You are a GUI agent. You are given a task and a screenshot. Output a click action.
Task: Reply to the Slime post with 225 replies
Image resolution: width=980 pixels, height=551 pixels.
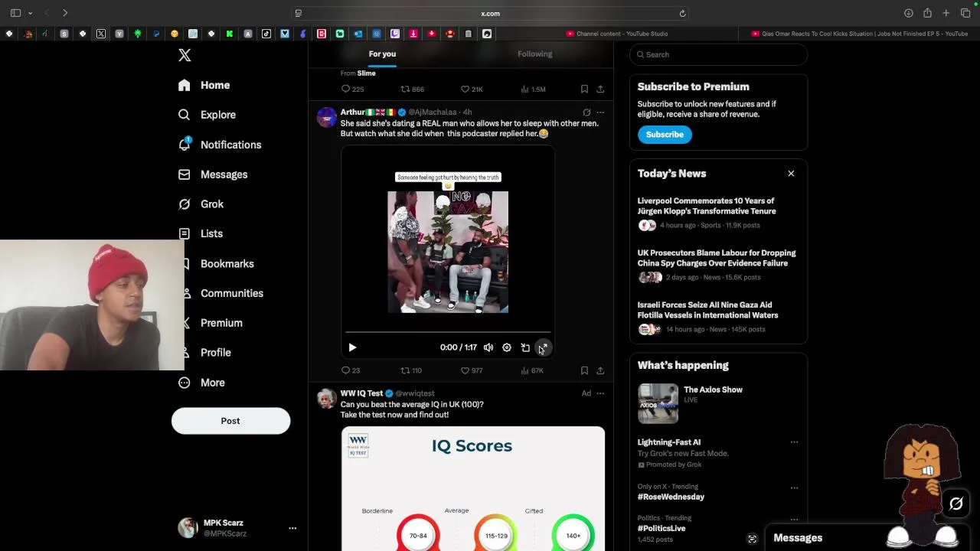tap(352, 90)
